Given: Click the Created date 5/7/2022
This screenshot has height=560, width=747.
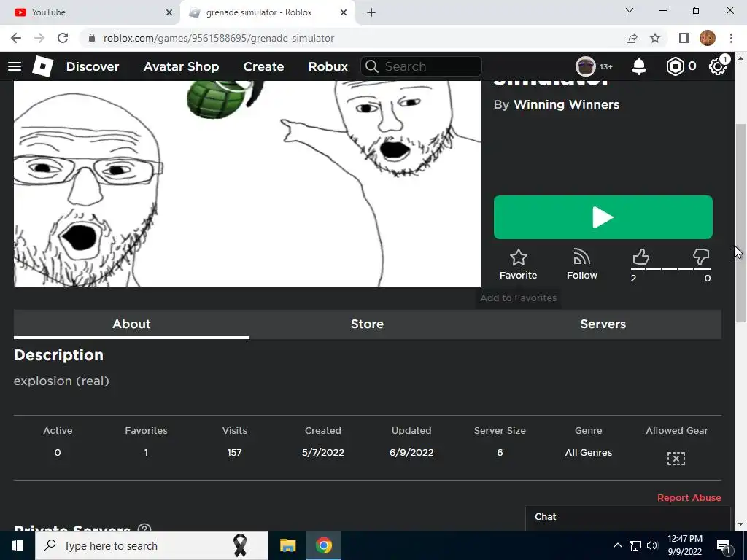Looking at the screenshot, I should 323,452.
